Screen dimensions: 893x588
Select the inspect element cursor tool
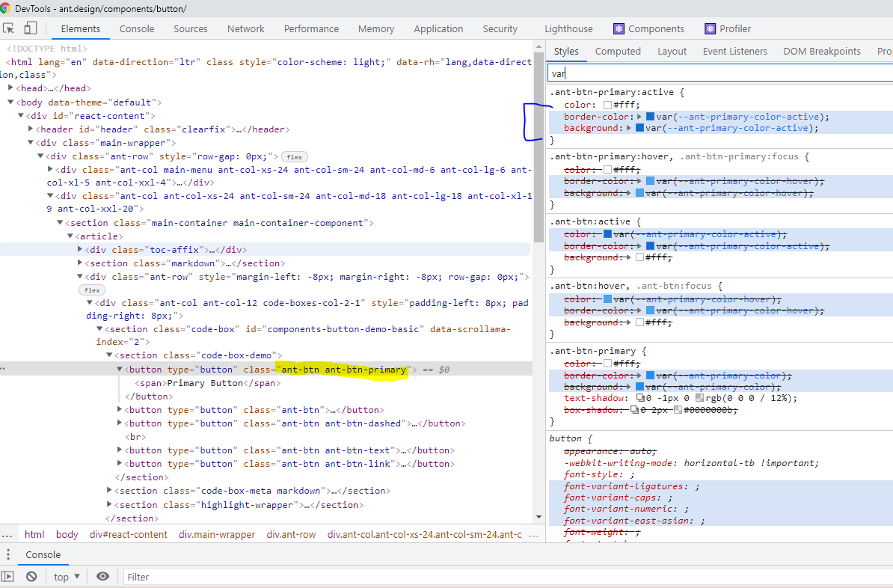[7, 27]
